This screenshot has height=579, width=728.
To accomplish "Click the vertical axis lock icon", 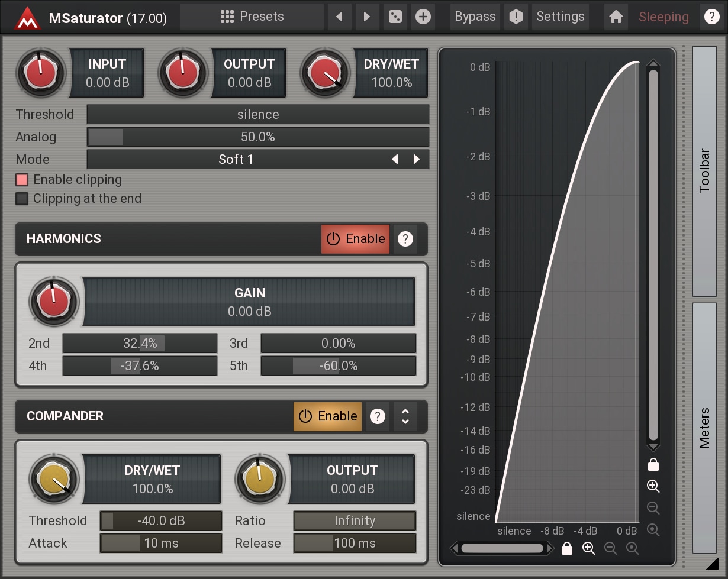I will point(653,464).
